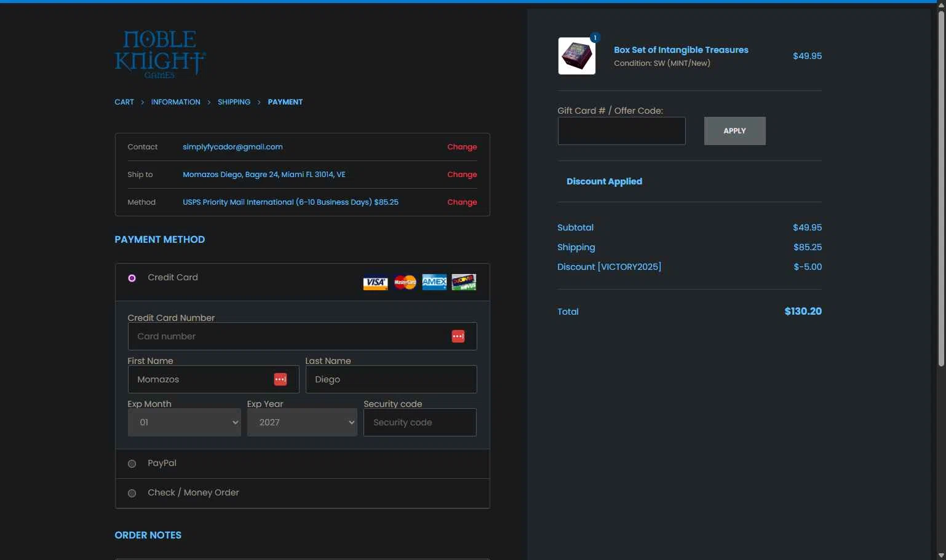Click the Visa card icon
946x560 pixels.
(375, 283)
